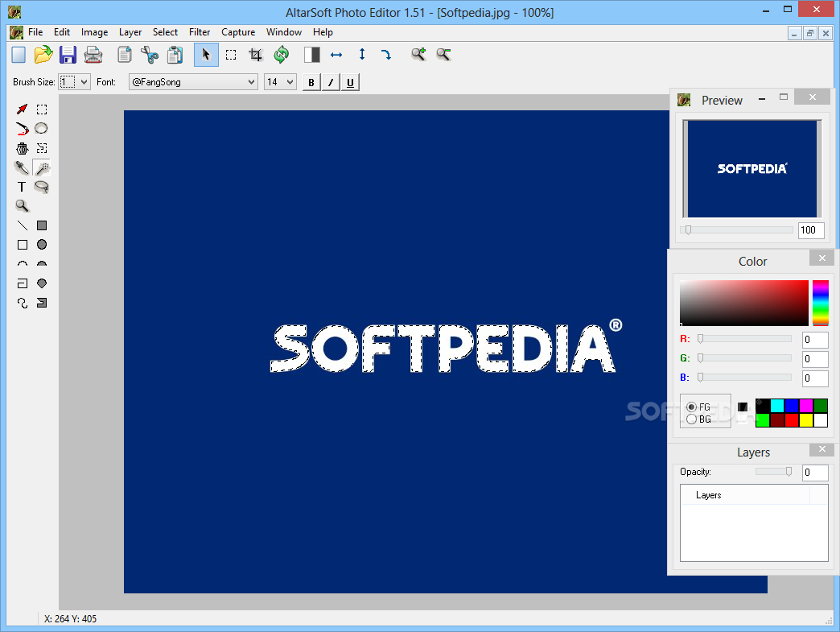Open the Capture menu
Image resolution: width=840 pixels, height=632 pixels.
[x=238, y=32]
